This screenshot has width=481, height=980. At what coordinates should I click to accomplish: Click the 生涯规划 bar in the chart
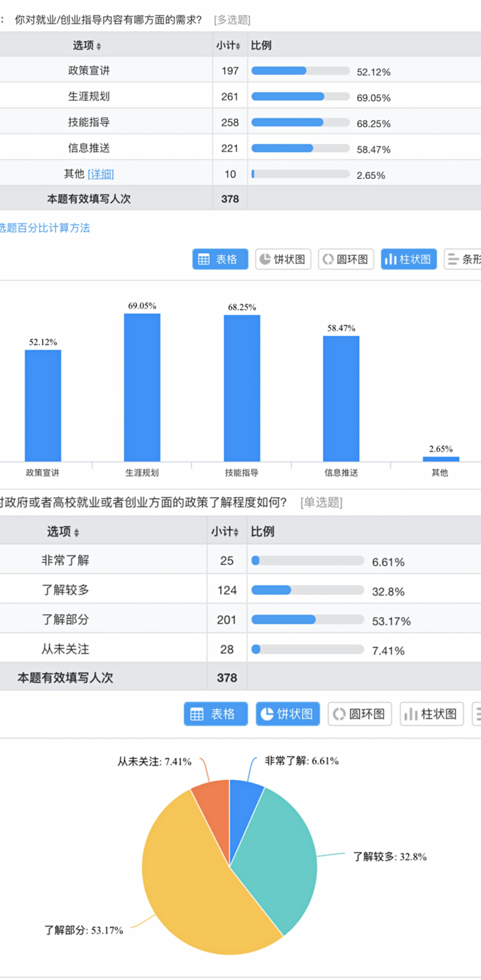pos(142,388)
